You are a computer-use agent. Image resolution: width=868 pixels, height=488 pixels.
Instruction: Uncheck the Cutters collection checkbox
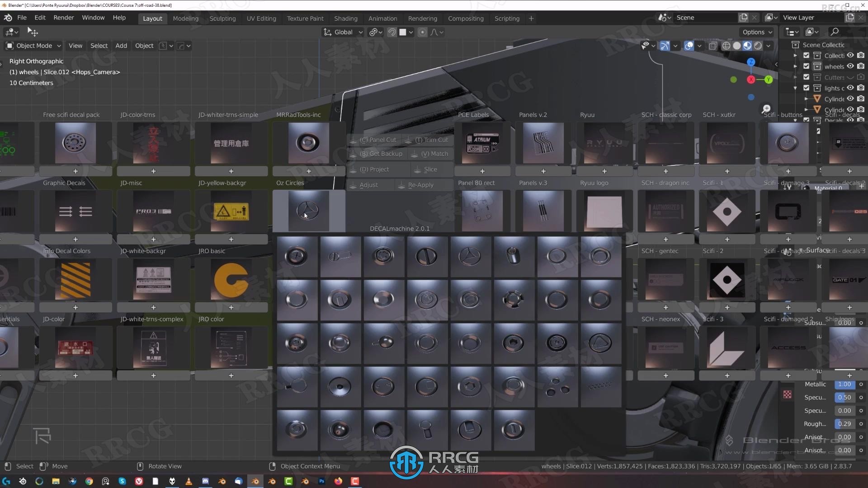[806, 77]
